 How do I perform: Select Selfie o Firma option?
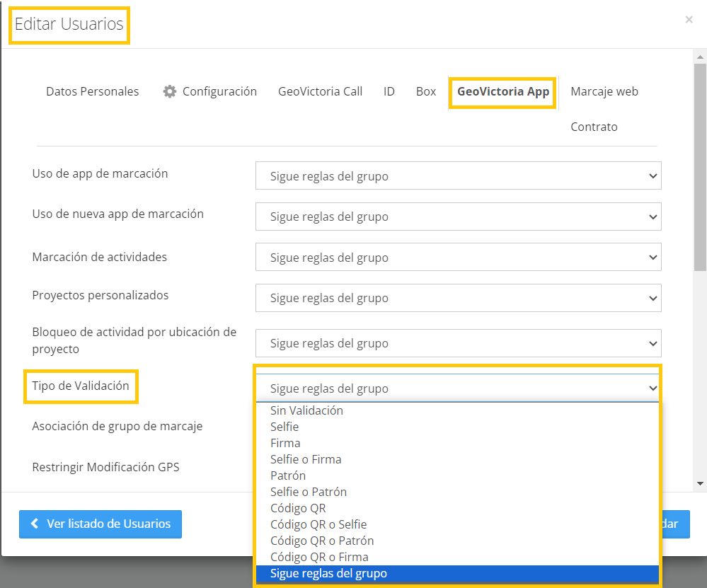tap(306, 459)
